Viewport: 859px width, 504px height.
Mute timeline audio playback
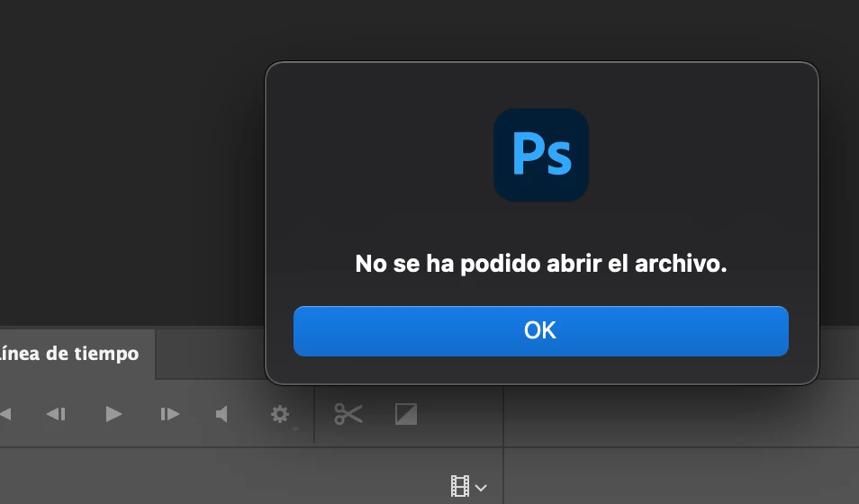pyautogui.click(x=222, y=414)
